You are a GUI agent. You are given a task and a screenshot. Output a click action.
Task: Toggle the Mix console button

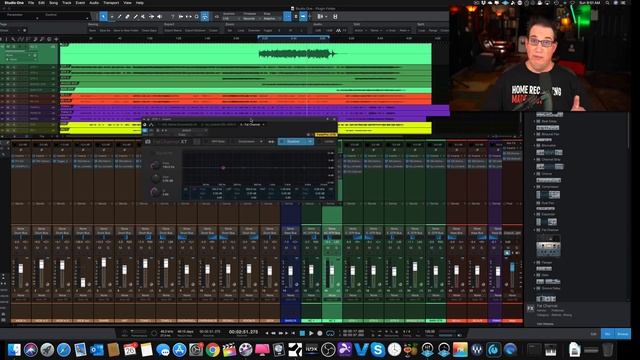pos(607,334)
